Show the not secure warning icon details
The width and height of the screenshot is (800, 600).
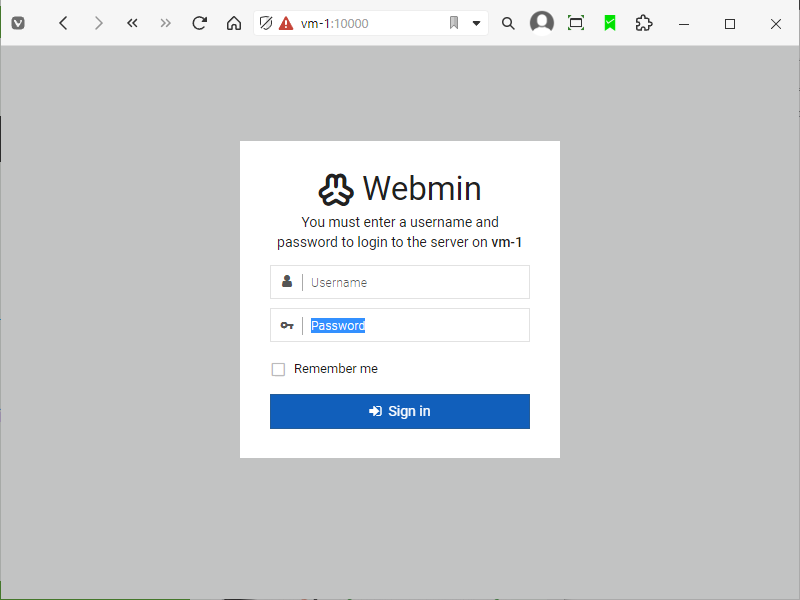click(x=286, y=23)
